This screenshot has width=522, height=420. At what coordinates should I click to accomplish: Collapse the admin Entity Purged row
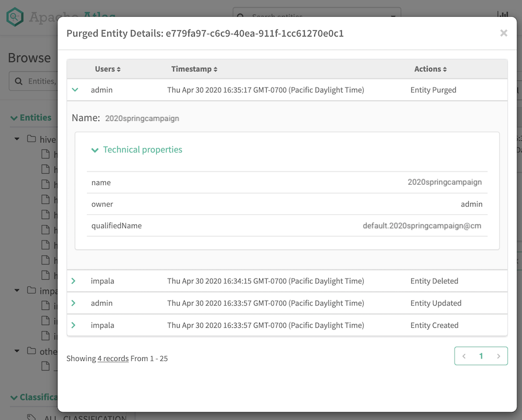(75, 90)
